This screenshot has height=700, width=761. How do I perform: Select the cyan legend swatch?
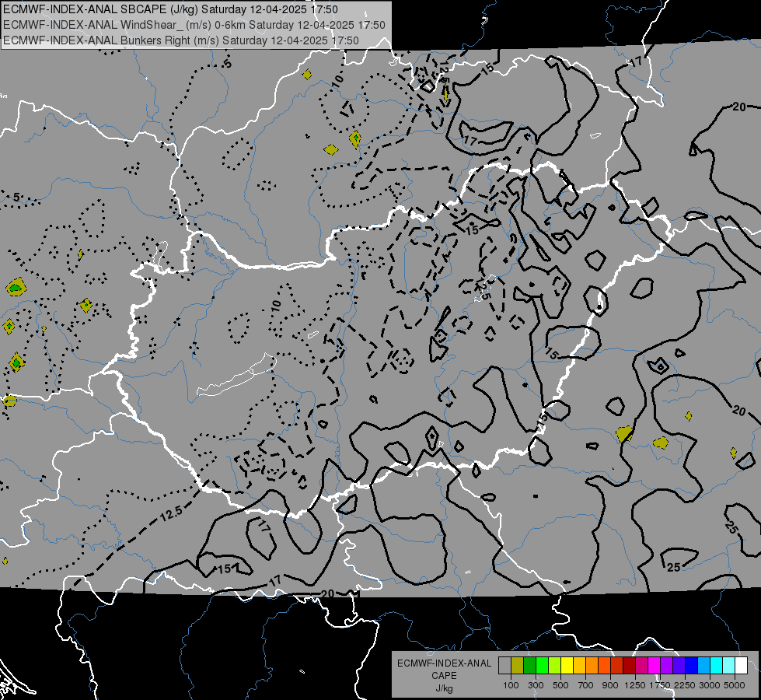[x=717, y=665]
